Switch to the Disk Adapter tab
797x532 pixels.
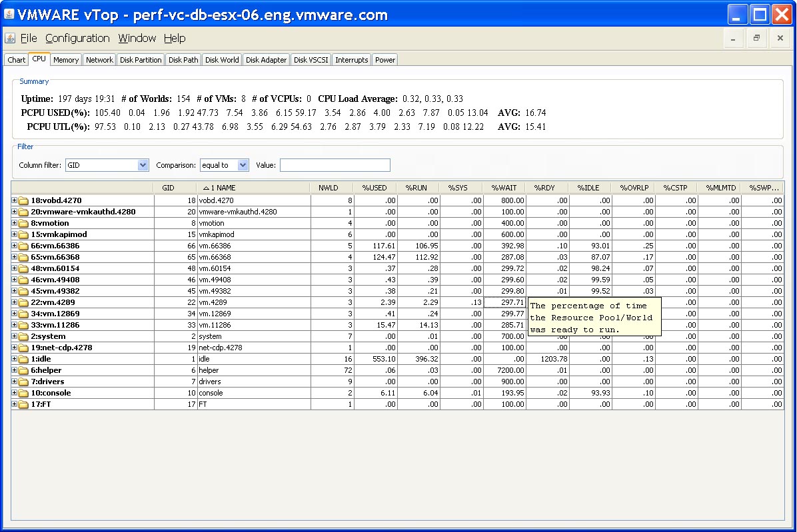pyautogui.click(x=267, y=60)
